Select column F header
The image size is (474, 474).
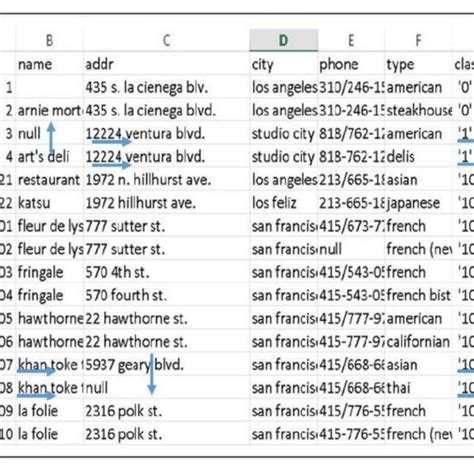coord(418,40)
